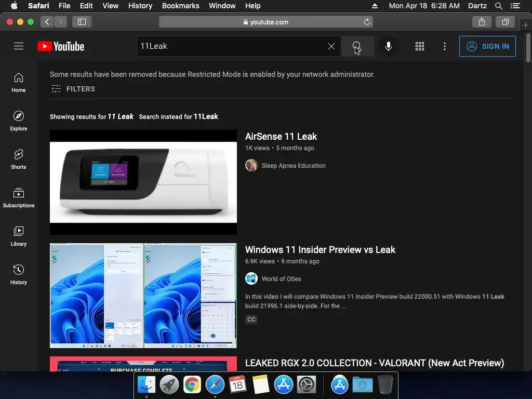Viewport: 532px width, 399px height.
Task: Open Spotlight search in menu bar
Action: (x=498, y=6)
